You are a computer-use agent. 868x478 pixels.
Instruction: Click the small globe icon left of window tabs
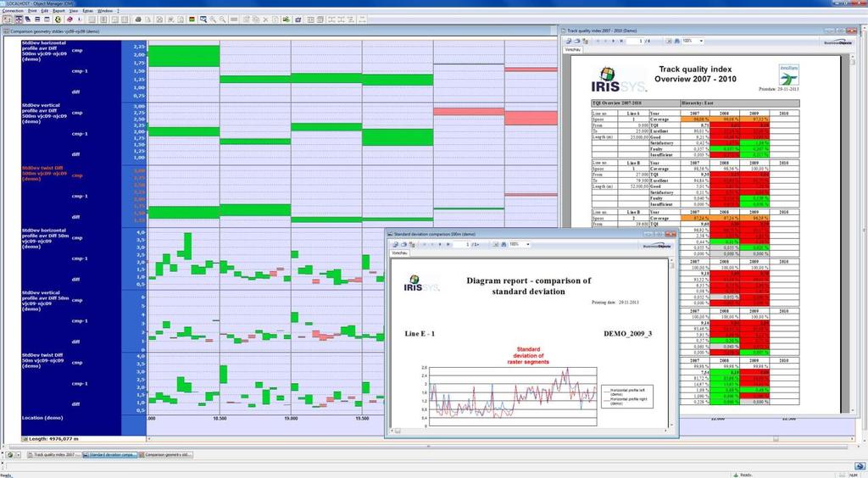[10, 455]
